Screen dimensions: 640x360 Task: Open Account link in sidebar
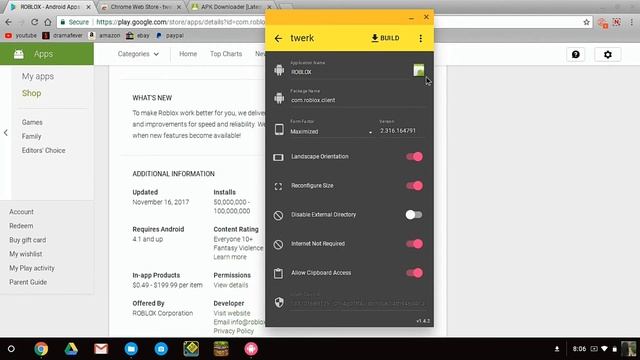tap(21, 212)
